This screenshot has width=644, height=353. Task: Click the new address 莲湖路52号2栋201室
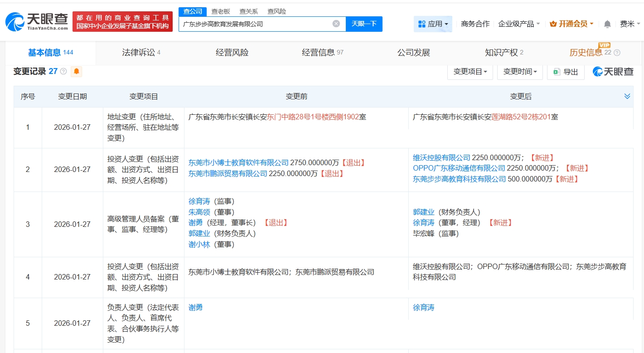(525, 117)
